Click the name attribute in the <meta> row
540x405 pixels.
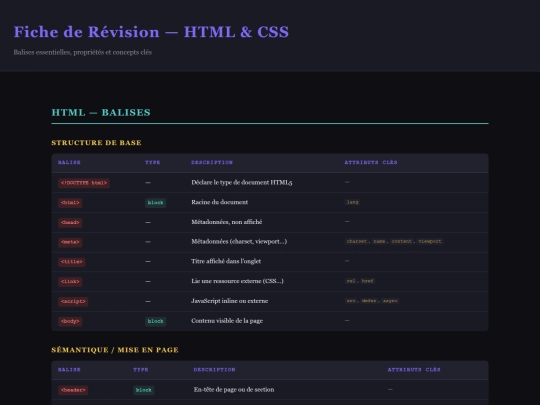pyautogui.click(x=379, y=241)
